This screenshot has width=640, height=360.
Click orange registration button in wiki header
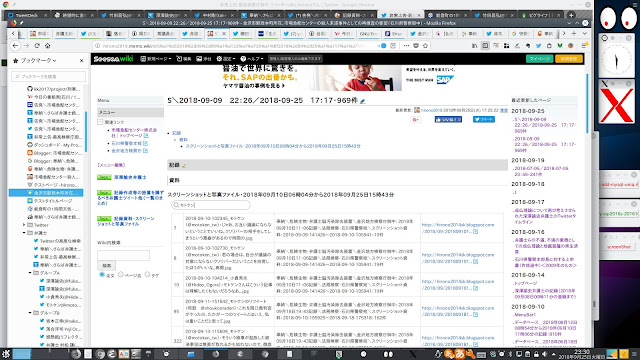pyautogui.click(x=569, y=59)
